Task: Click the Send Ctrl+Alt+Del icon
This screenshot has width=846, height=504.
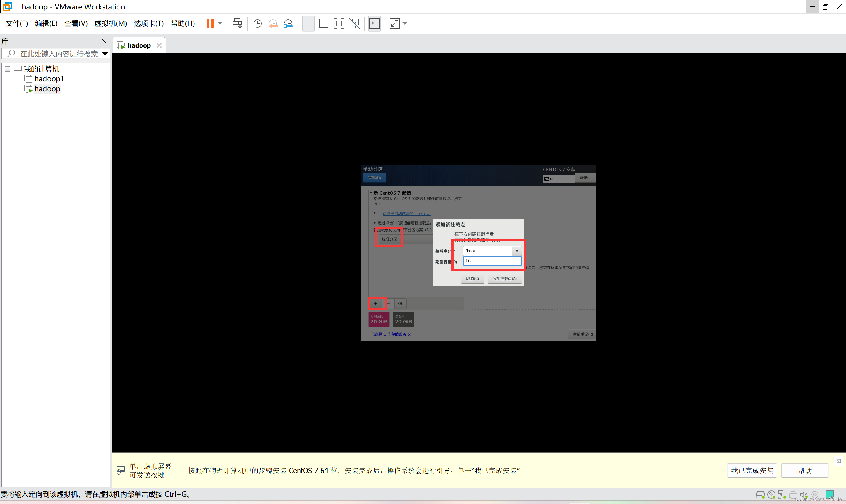Action: tap(237, 23)
